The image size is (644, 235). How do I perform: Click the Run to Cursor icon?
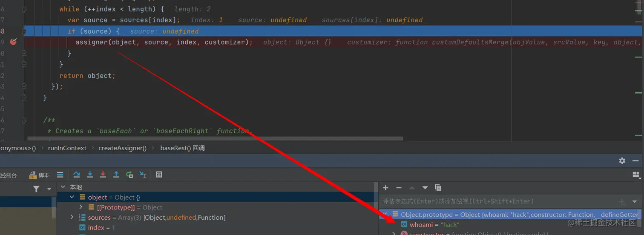(143, 175)
